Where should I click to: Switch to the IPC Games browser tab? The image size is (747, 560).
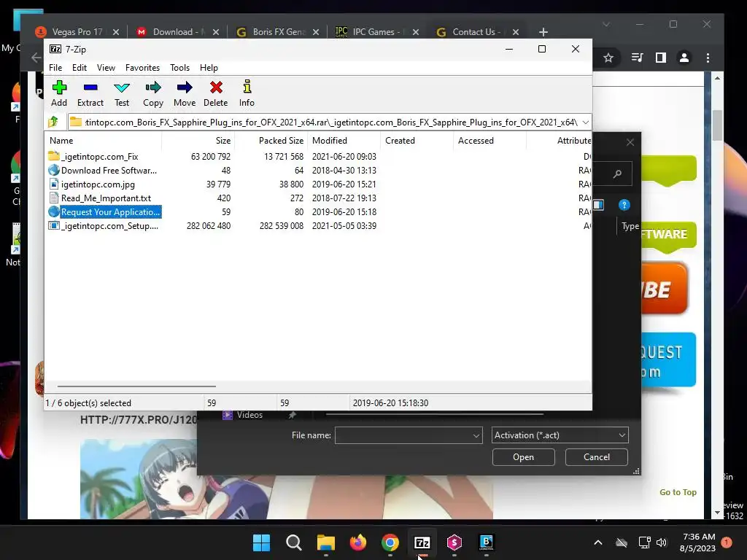(x=378, y=32)
